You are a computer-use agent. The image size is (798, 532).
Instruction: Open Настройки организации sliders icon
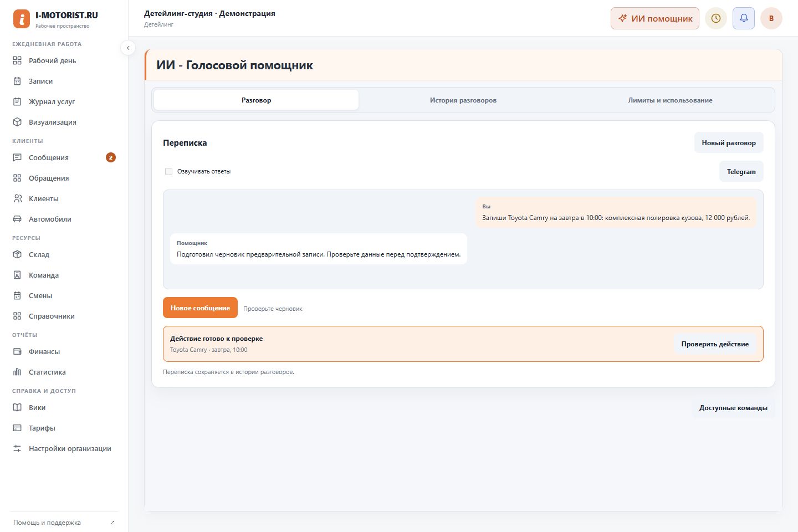tap(17, 448)
